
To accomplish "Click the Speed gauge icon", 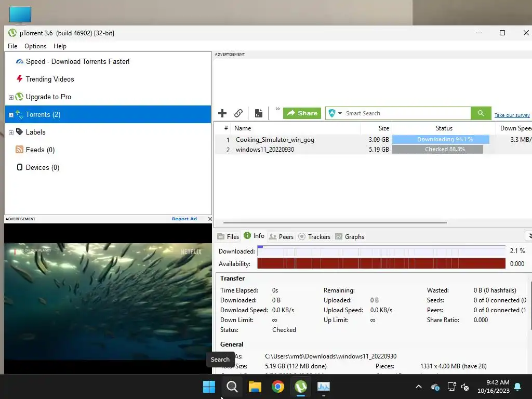I will (x=20, y=61).
